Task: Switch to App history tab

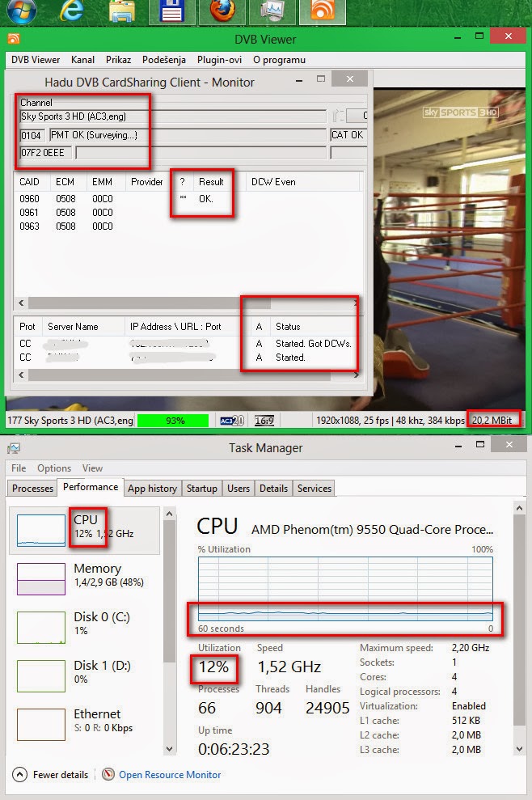Action: (x=152, y=489)
